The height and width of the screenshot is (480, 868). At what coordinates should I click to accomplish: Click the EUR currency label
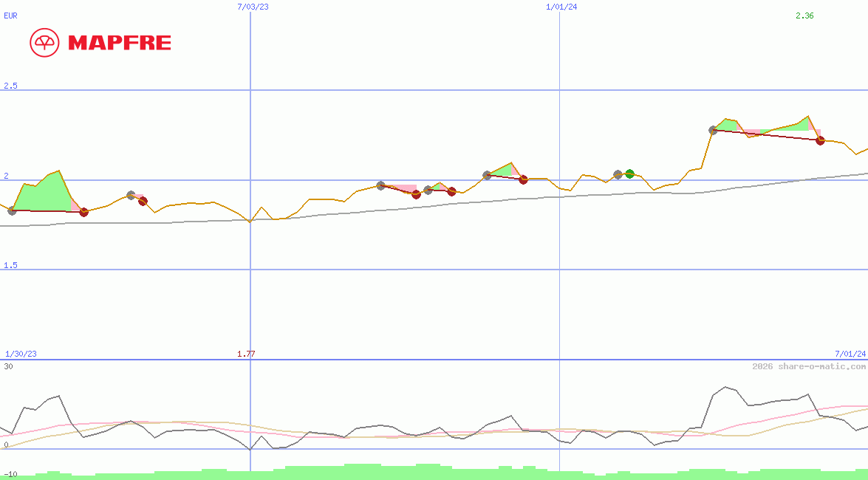pyautogui.click(x=10, y=16)
